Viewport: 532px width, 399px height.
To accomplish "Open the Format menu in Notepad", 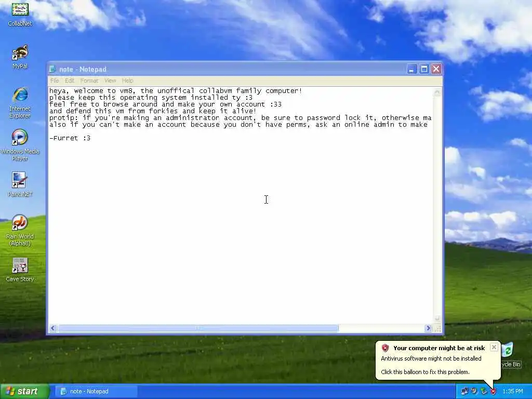I will [89, 81].
